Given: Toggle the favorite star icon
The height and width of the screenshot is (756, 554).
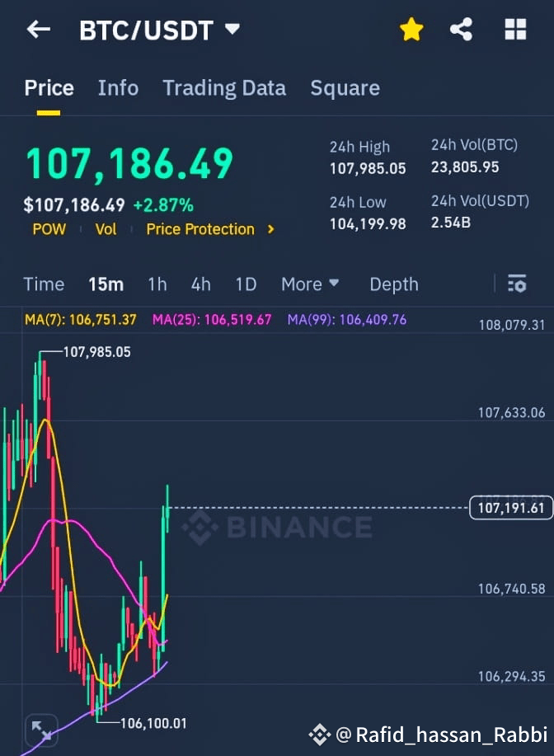Looking at the screenshot, I should (411, 30).
